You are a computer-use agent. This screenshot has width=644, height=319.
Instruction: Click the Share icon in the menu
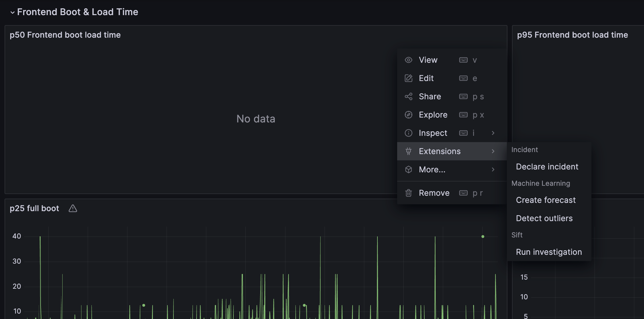[408, 96]
